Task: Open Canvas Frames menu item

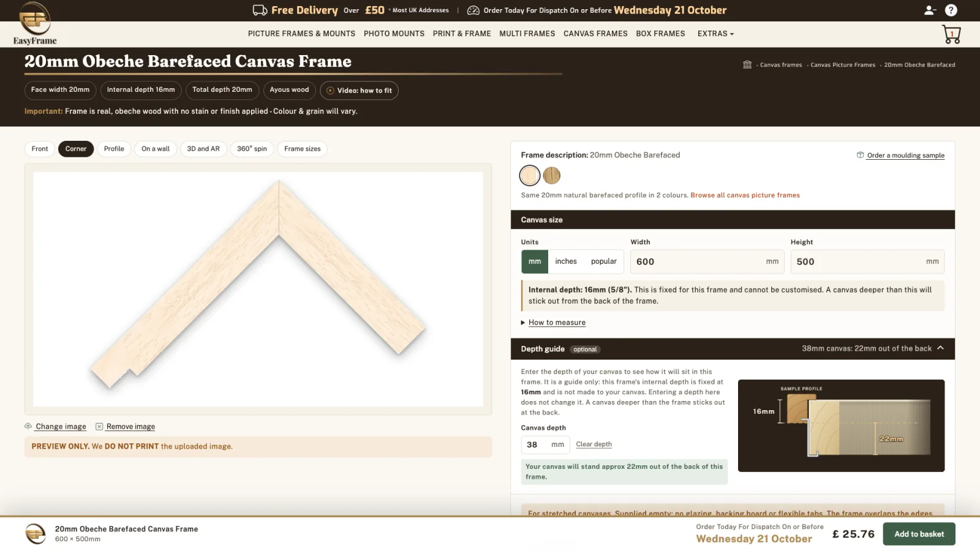Action: [x=595, y=34]
